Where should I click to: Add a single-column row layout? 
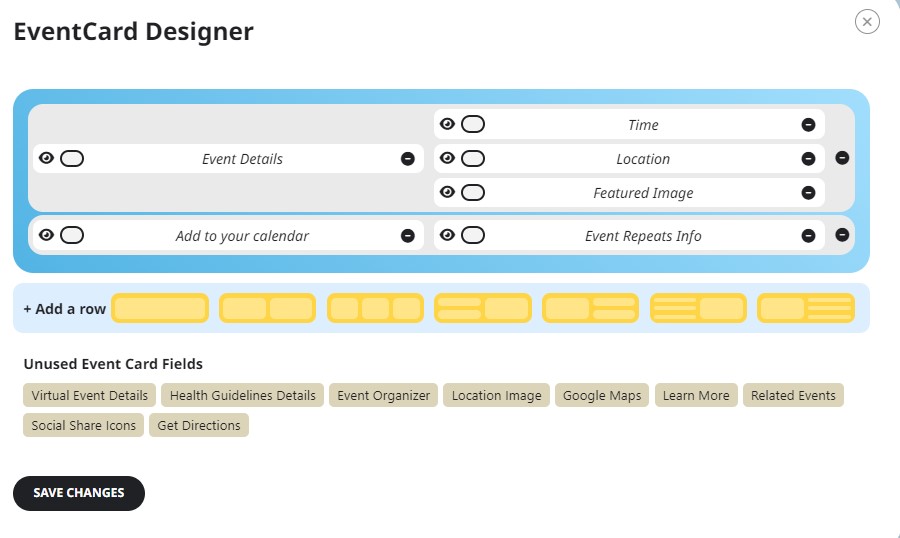pos(160,308)
